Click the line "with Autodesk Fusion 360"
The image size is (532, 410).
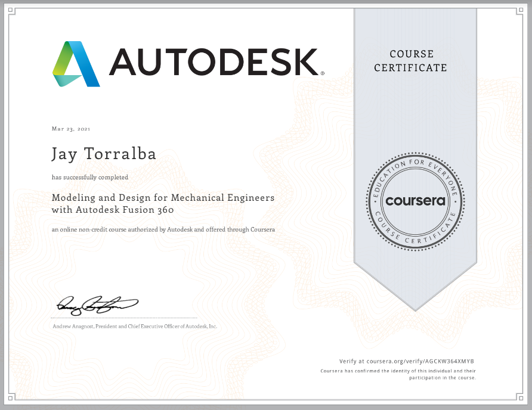[x=113, y=210]
